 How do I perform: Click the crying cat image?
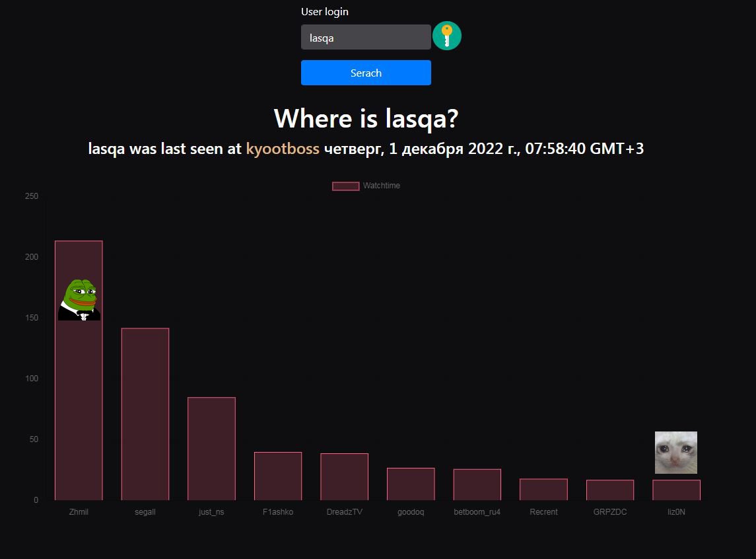[675, 453]
